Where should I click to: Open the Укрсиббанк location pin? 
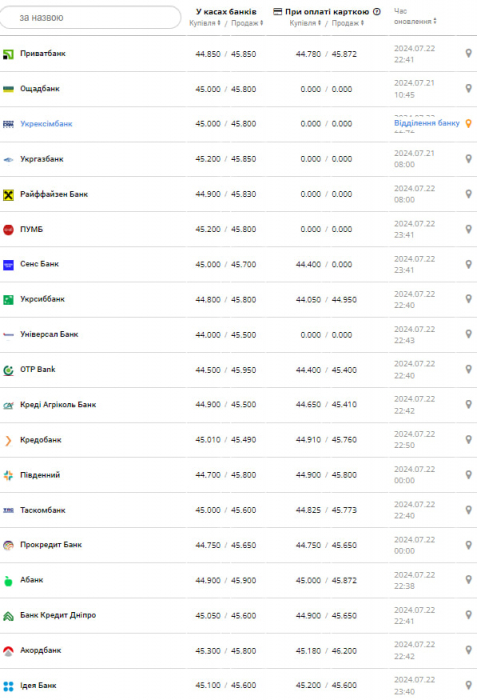click(469, 299)
